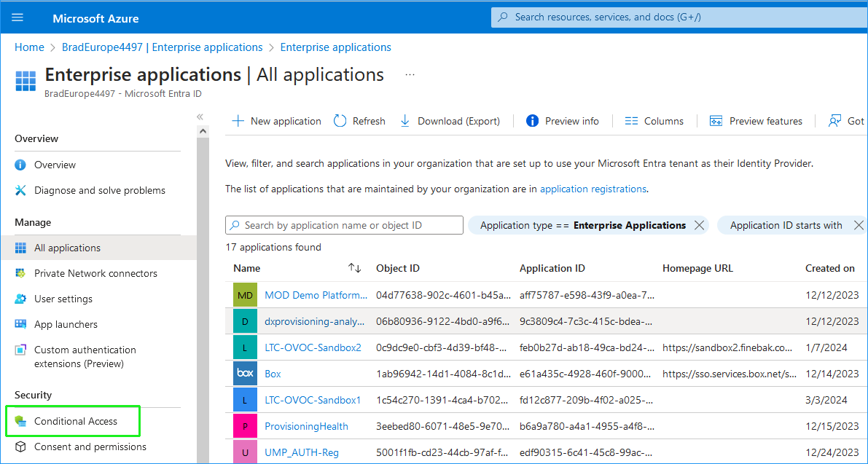Click the Conditional Access shield icon
The height and width of the screenshot is (464, 868).
[20, 422]
